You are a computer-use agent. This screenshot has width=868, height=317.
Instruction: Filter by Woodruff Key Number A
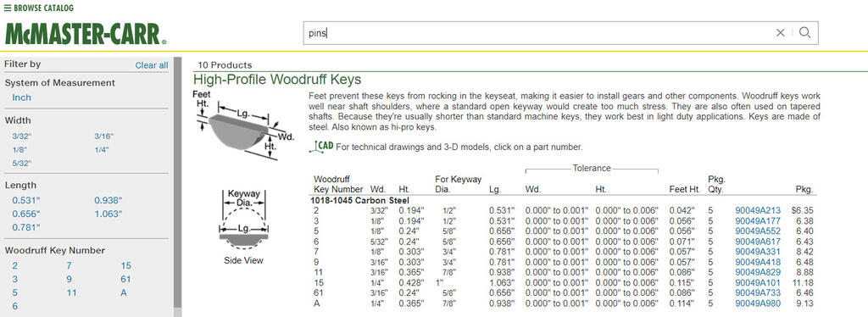(x=124, y=293)
